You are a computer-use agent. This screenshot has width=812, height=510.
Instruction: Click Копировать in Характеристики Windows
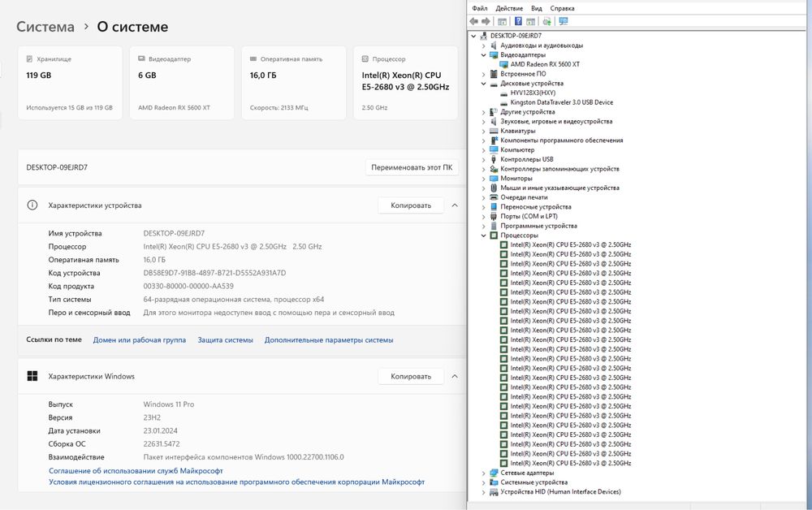[411, 377]
